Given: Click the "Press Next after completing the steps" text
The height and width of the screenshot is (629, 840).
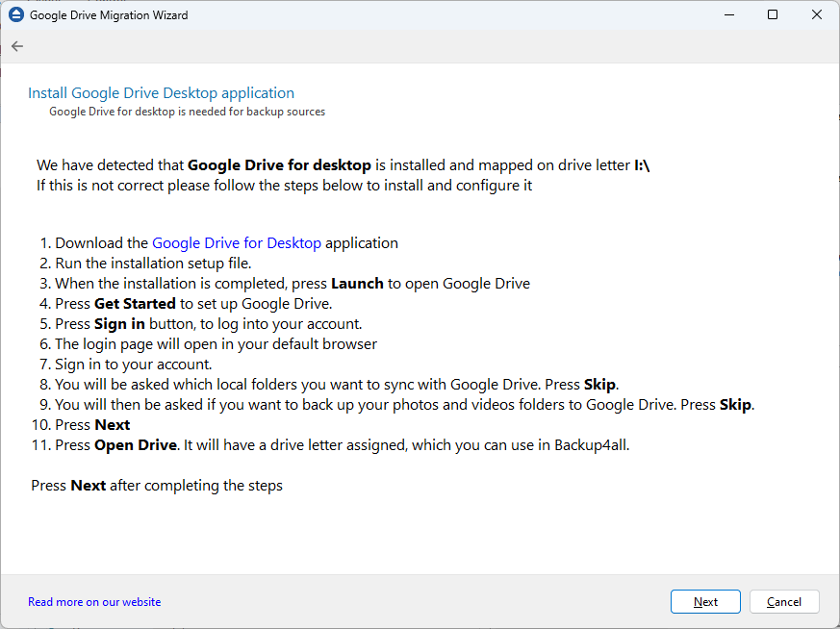Looking at the screenshot, I should click(155, 485).
